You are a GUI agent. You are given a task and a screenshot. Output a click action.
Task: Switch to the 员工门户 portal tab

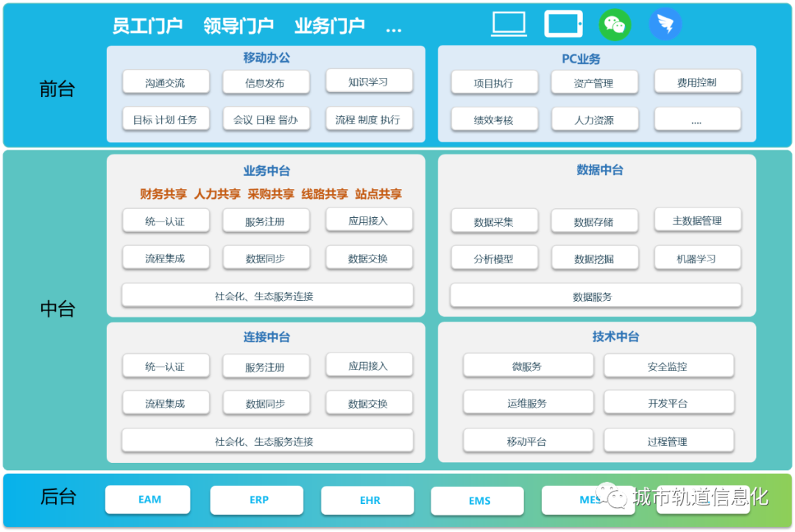[147, 24]
